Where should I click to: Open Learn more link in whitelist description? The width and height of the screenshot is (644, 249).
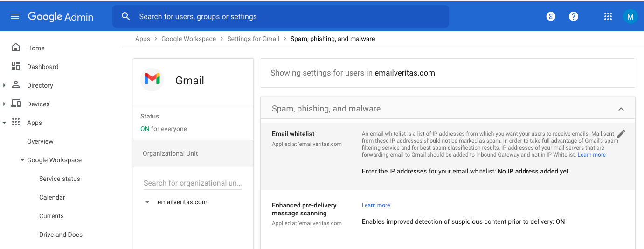tap(592, 155)
